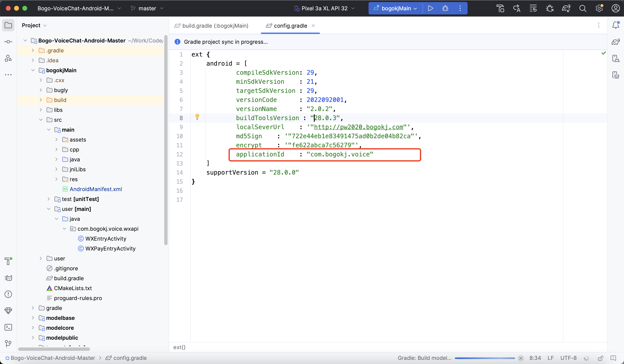The height and width of the screenshot is (364, 624).
Task: Sync project with Gradle files elephant icon
Action: click(566, 8)
